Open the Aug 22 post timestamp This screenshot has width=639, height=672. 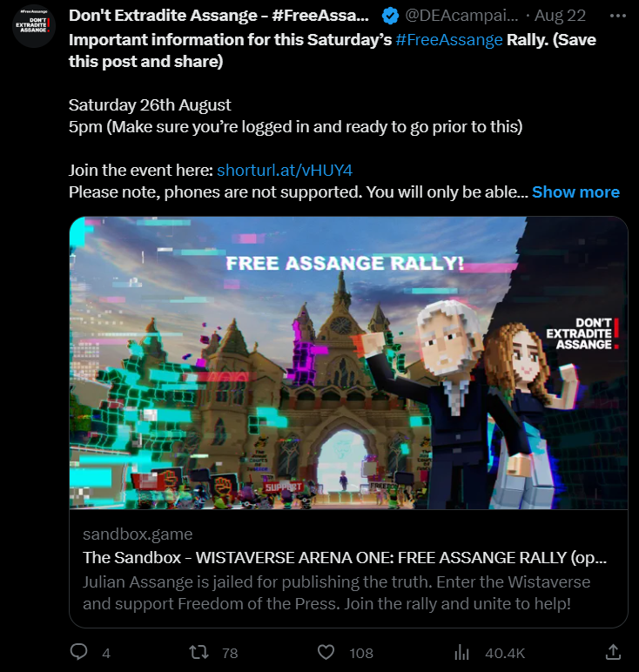coord(560,16)
